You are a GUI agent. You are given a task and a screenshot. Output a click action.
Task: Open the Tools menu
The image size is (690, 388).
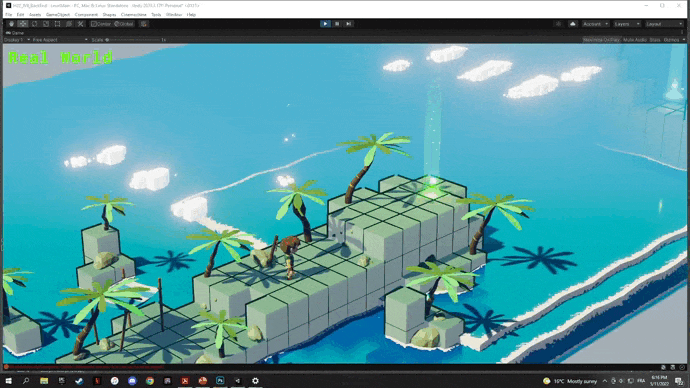coord(156,15)
